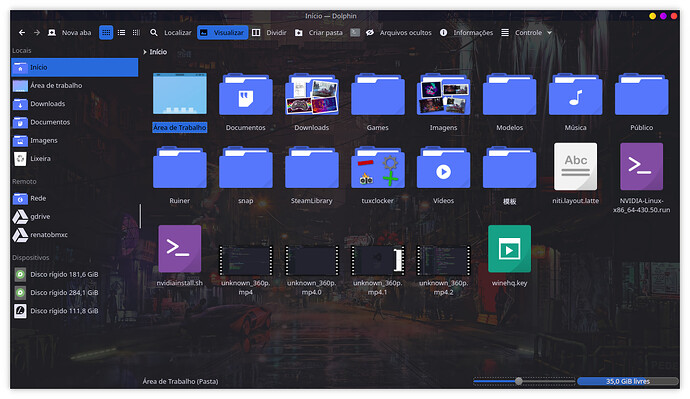Screen dimensions: 690x399
Task: Select the tuxclocker folder
Action: click(378, 167)
